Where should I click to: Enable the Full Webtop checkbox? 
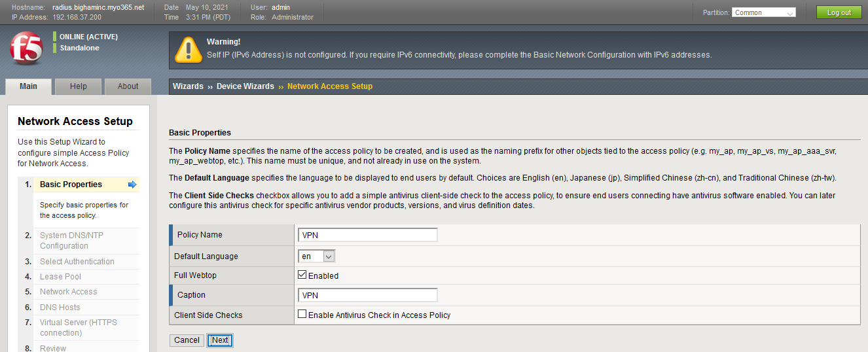[302, 275]
